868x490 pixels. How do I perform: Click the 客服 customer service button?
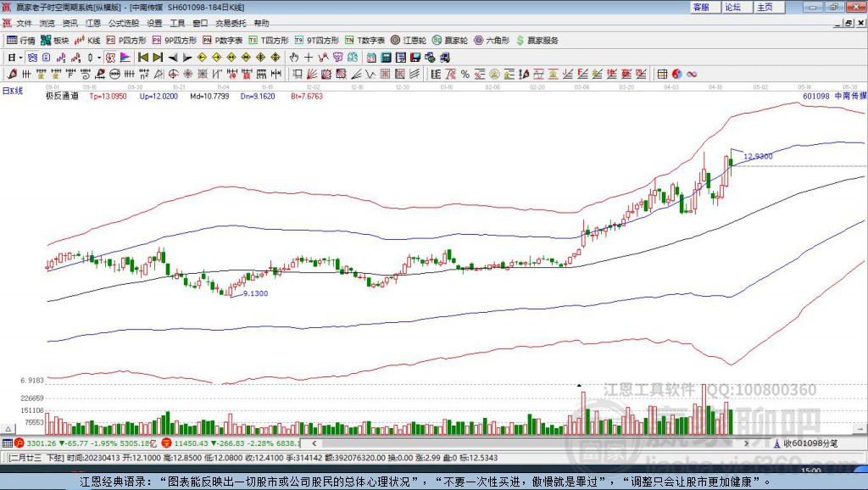pos(705,7)
